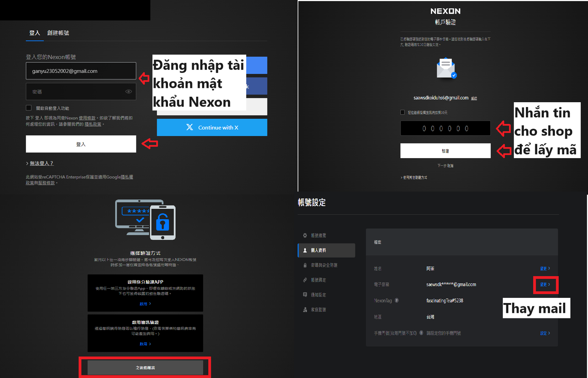Click the X logo icon

click(190, 127)
